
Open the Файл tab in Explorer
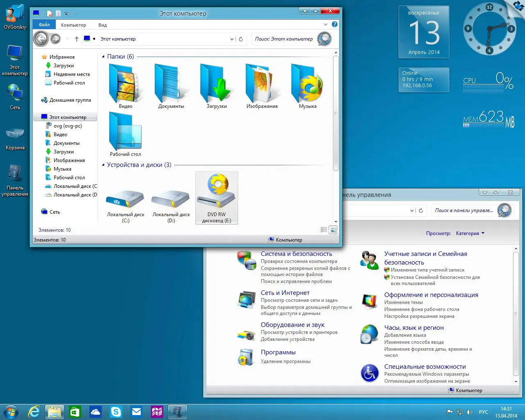coord(44,25)
